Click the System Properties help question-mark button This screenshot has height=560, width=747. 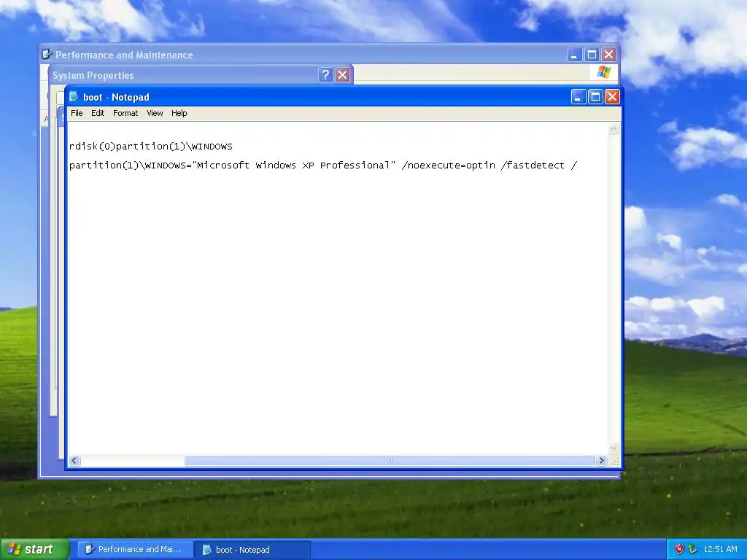[x=325, y=75]
